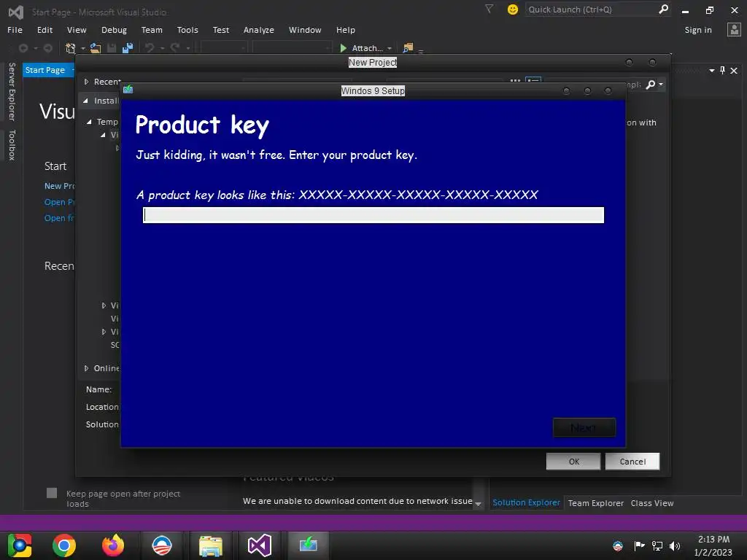This screenshot has width=747, height=560.
Task: Click the Next button in Windos 9 Setup
Action: [584, 427]
